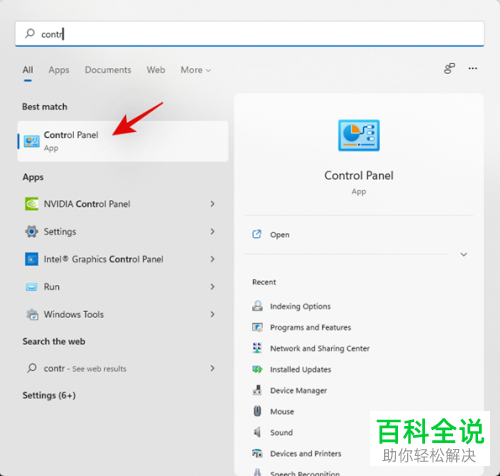Click the Settings gear icon
500x476 pixels.
click(32, 231)
